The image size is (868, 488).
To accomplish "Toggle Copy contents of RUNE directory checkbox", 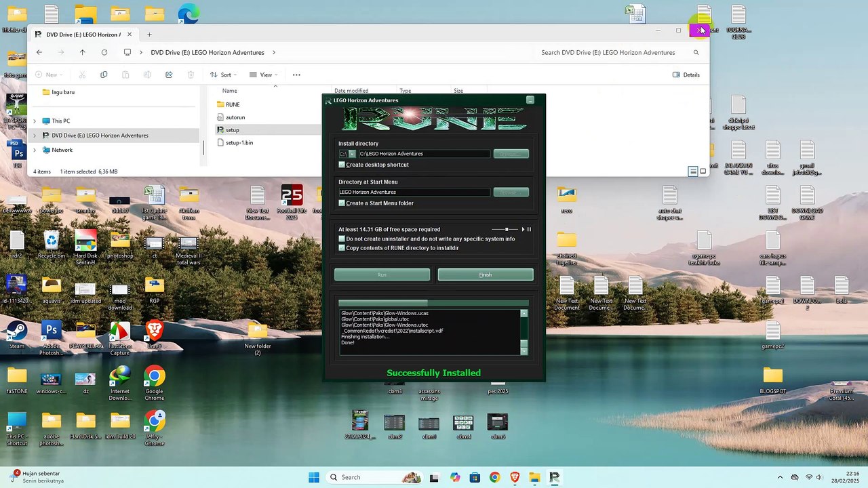I will click(342, 248).
